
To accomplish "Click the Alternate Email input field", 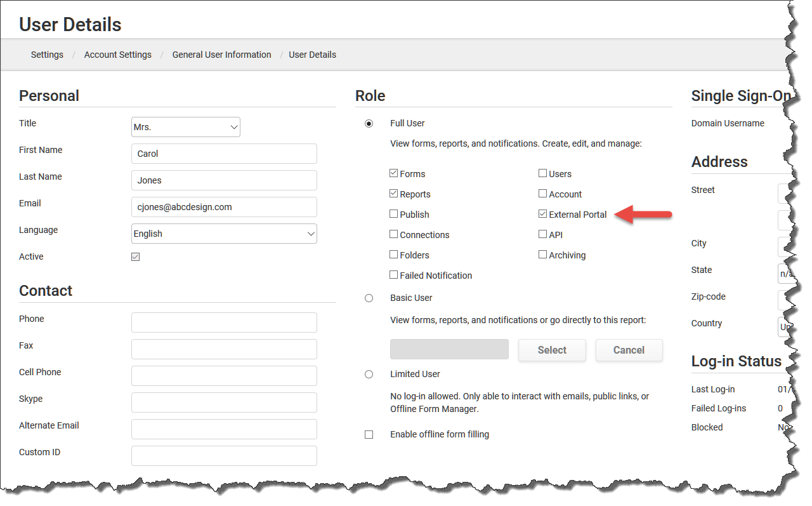I will point(224,429).
